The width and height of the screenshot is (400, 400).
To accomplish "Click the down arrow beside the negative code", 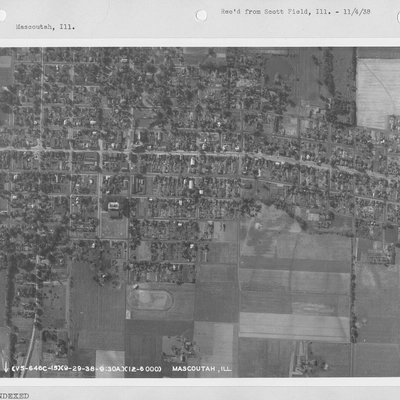I will (x=6, y=368).
